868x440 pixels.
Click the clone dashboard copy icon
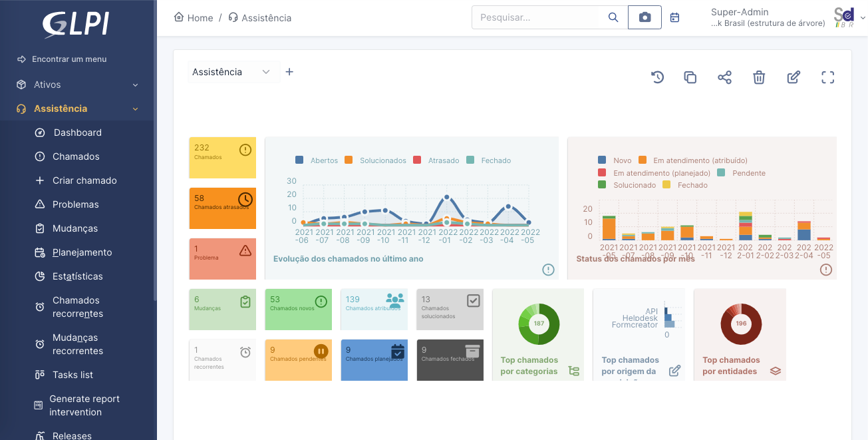click(x=690, y=77)
